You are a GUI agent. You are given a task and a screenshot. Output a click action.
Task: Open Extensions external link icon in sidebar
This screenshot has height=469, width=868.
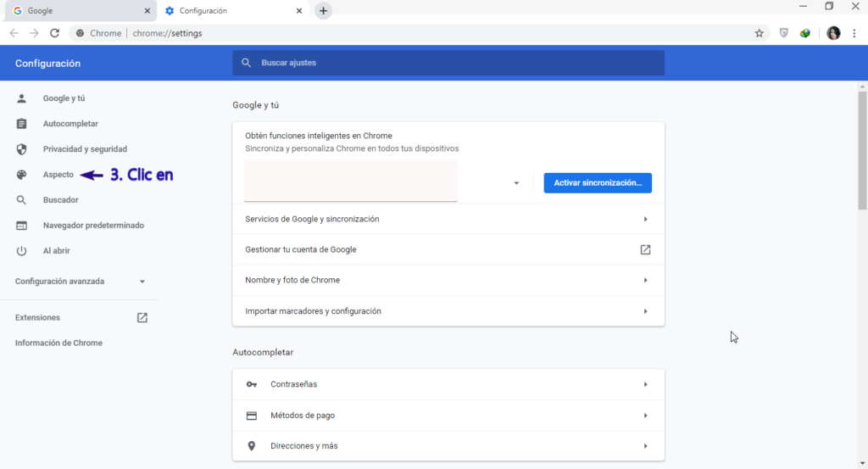pos(142,317)
